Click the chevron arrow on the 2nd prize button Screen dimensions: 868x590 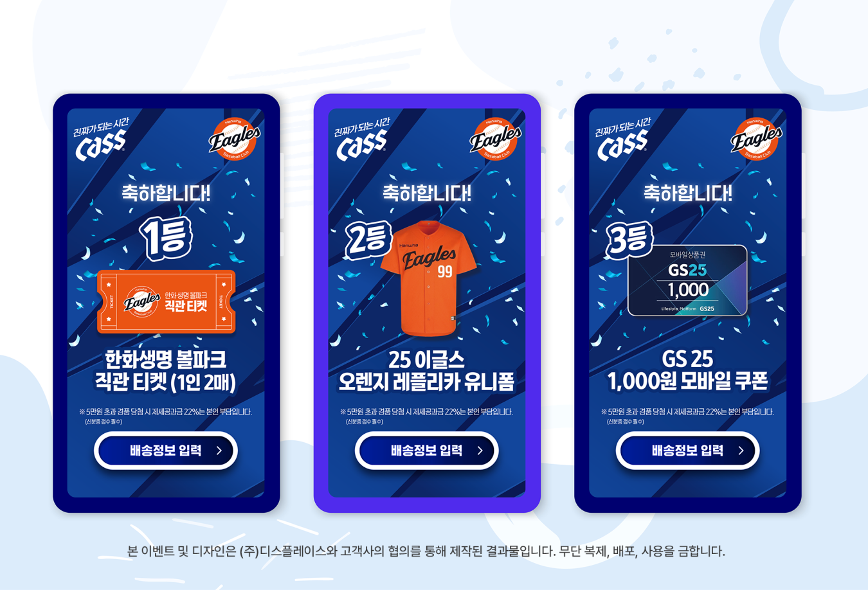[x=480, y=451]
